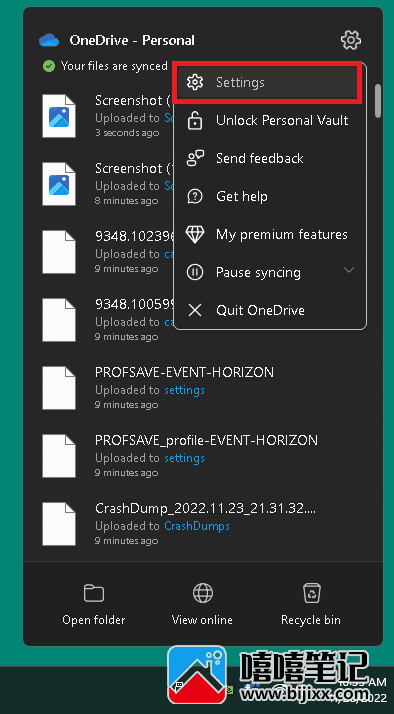Click the padlock icon for Personal Vault
Screen dimensions: 394x714
coord(195,121)
